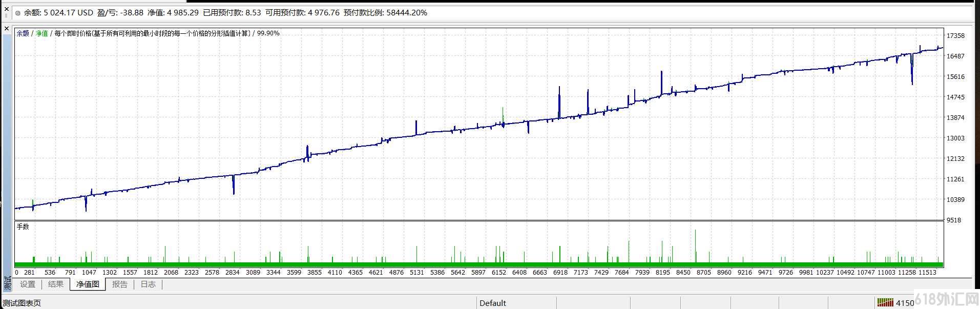The width and height of the screenshot is (980, 309).
Task: Click the 4150 traffic value in status bar
Action: tap(905, 303)
